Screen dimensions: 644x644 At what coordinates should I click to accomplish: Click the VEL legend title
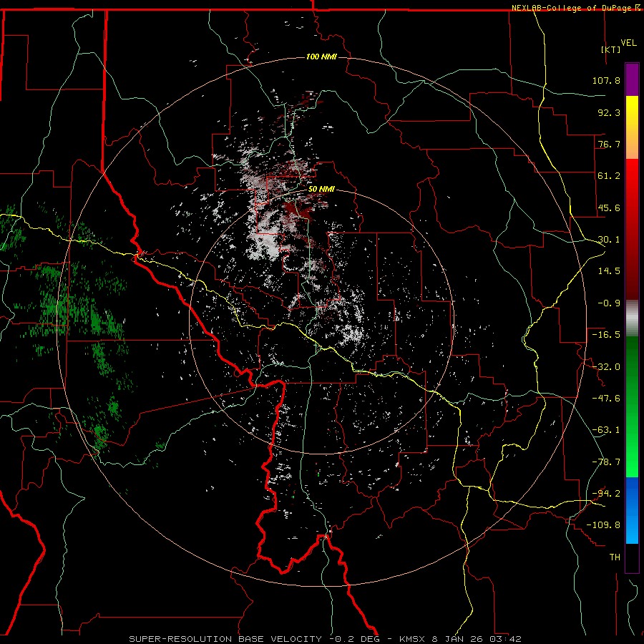click(x=628, y=42)
